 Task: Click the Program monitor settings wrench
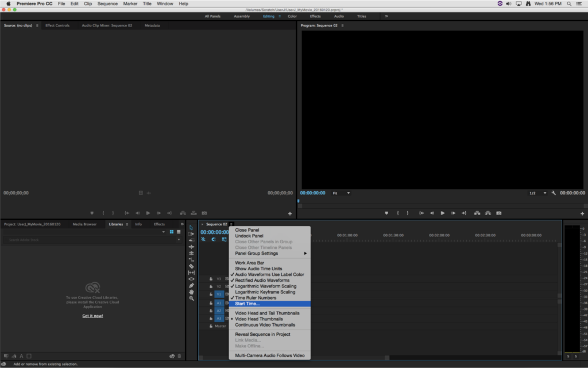click(x=554, y=193)
